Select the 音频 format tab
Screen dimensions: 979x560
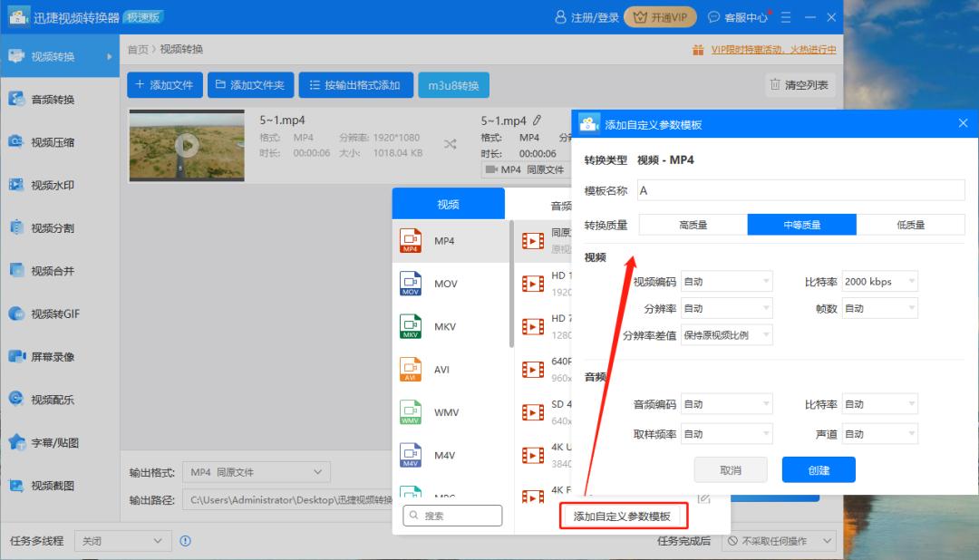pyautogui.click(x=560, y=203)
